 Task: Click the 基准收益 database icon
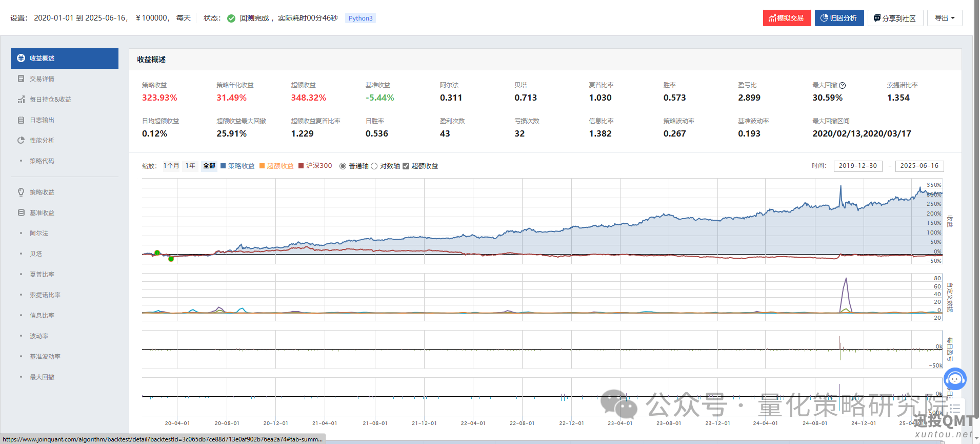[21, 213]
